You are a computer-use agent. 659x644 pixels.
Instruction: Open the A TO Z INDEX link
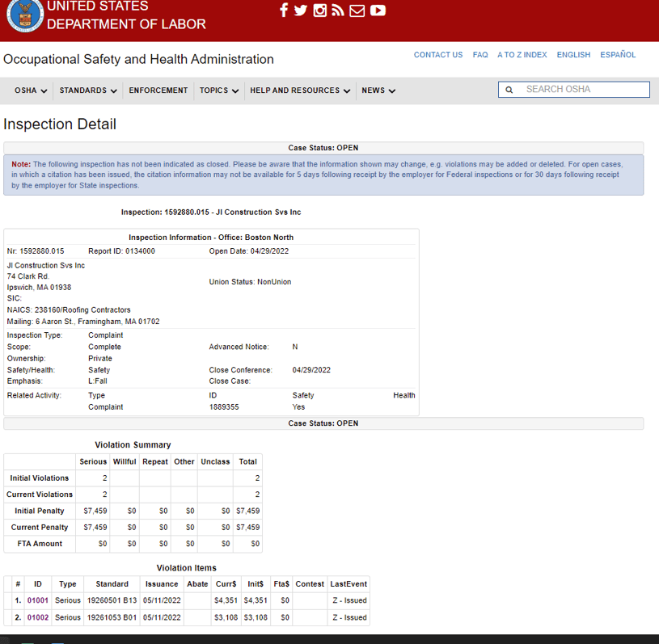pos(522,55)
